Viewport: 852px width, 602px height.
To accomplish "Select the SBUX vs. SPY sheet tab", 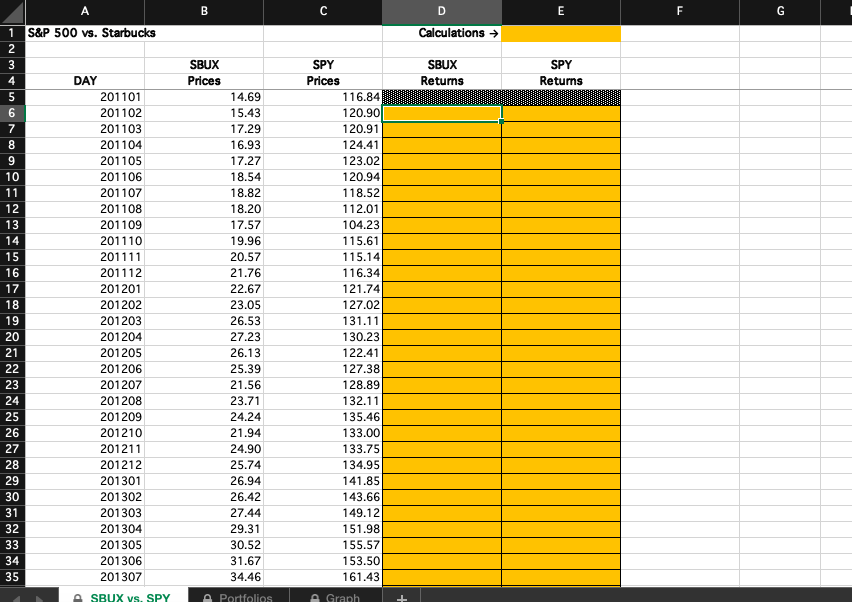I will point(123,597).
